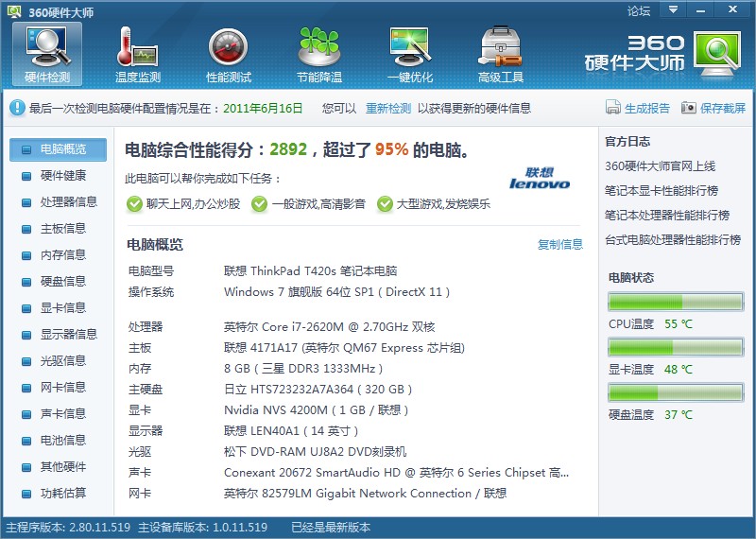Open 高级工具 advanced tools
The width and height of the screenshot is (756, 539).
pos(501,54)
